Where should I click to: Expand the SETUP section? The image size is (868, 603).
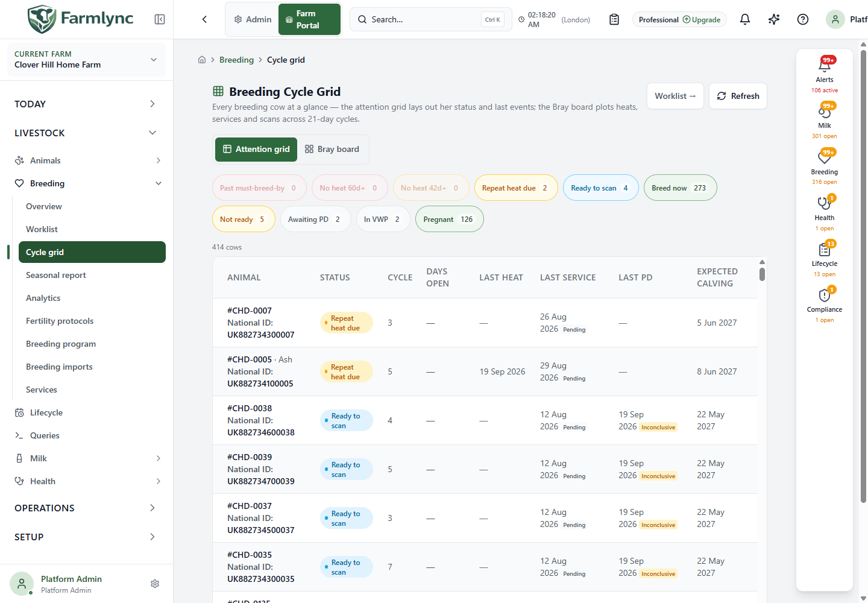(86, 537)
